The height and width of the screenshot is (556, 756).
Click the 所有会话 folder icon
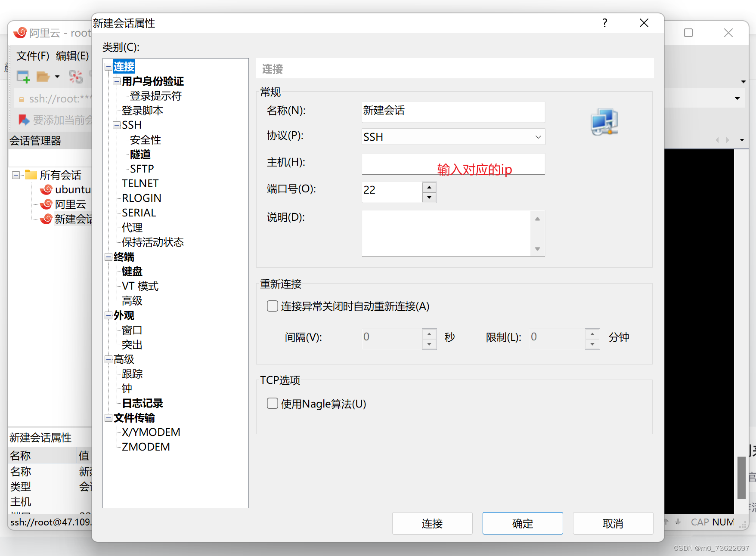pyautogui.click(x=31, y=175)
